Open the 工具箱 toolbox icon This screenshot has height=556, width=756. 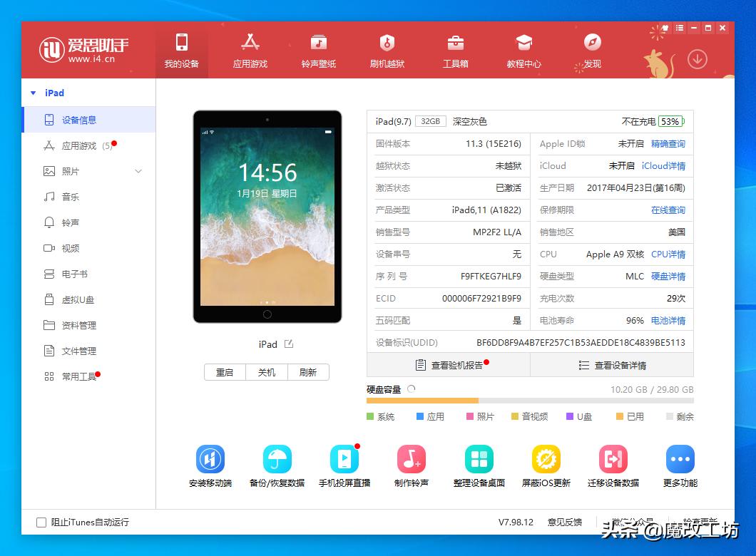point(454,50)
